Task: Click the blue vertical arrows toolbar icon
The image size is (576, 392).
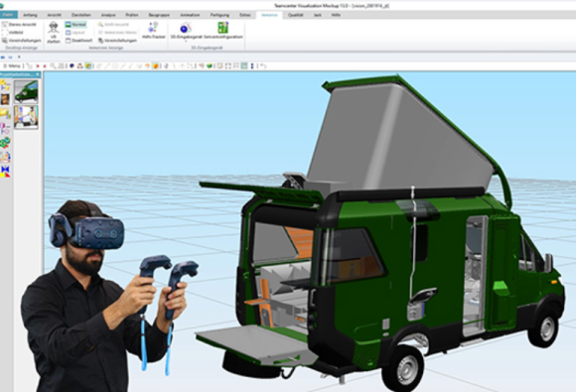Action: [252, 66]
